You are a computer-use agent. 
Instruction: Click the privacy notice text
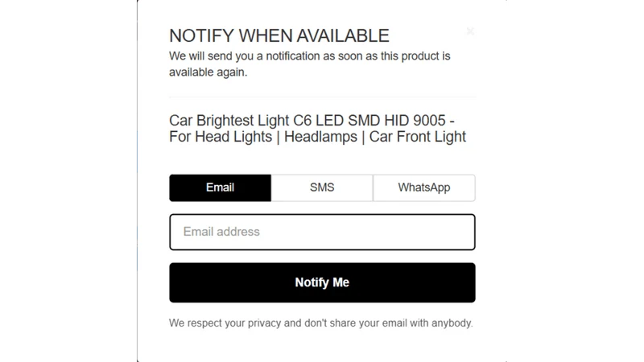tap(320, 323)
